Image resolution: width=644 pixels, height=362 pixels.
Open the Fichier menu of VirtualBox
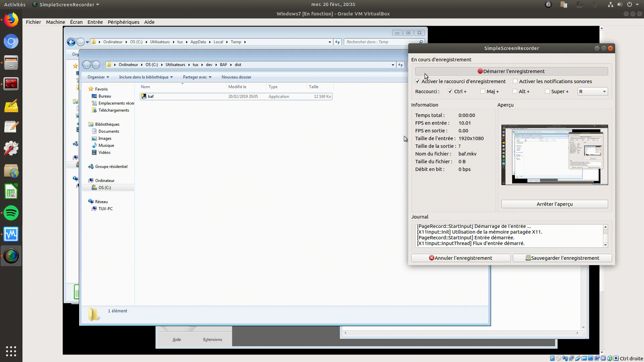tap(34, 22)
